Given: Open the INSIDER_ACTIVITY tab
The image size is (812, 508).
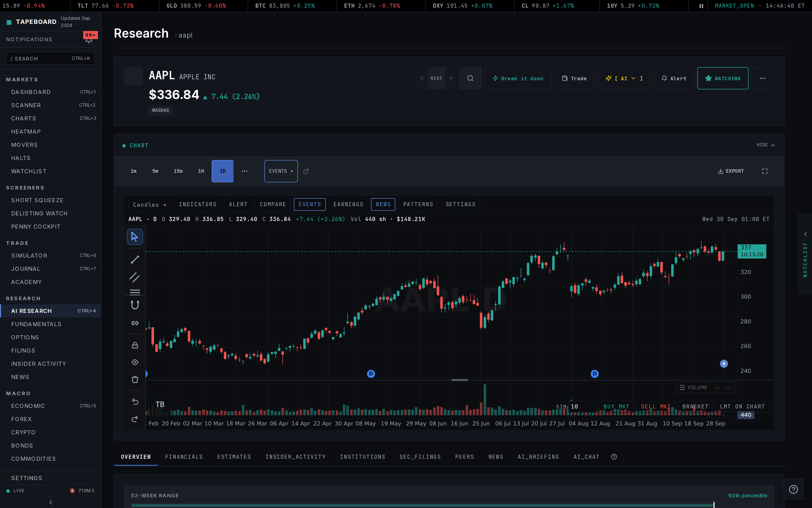Looking at the screenshot, I should [295, 457].
